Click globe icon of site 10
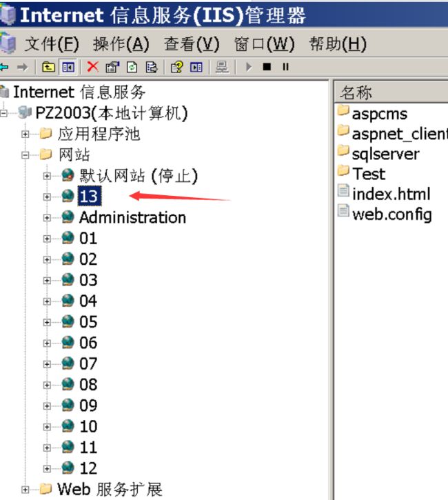448x500 pixels. click(x=68, y=426)
